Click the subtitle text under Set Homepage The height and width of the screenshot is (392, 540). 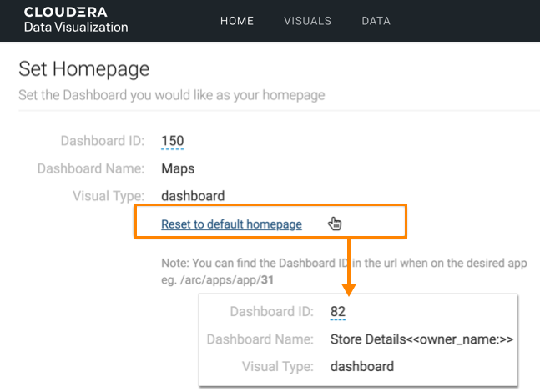point(171,95)
